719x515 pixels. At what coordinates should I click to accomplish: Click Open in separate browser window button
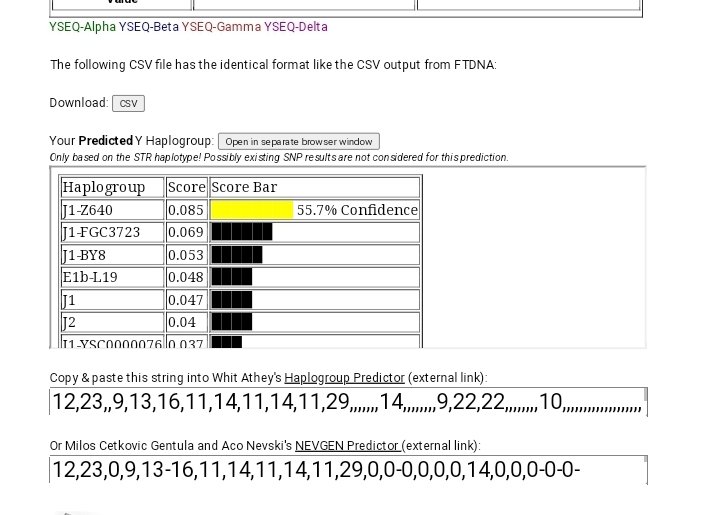pyautogui.click(x=299, y=141)
